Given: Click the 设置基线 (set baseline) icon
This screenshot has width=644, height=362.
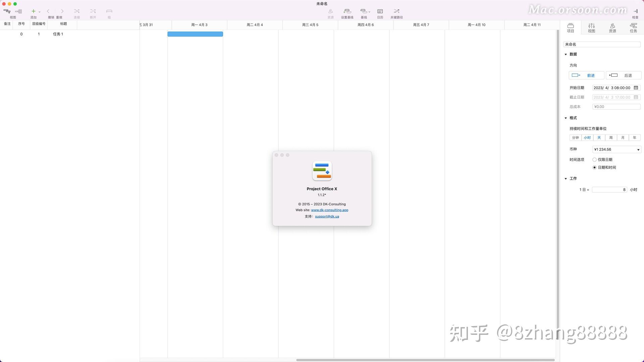Looking at the screenshot, I should click(347, 11).
